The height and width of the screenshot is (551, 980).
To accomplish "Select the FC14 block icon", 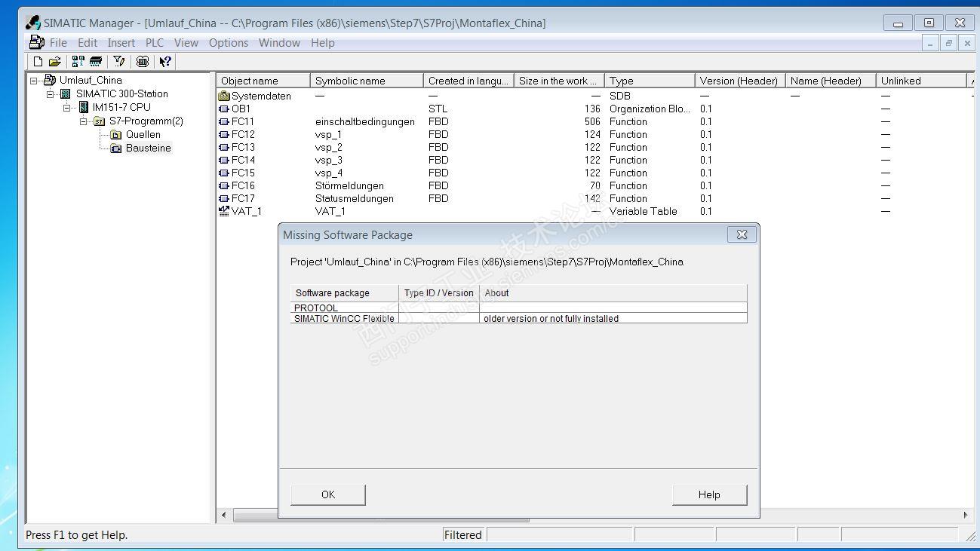I will tap(224, 160).
